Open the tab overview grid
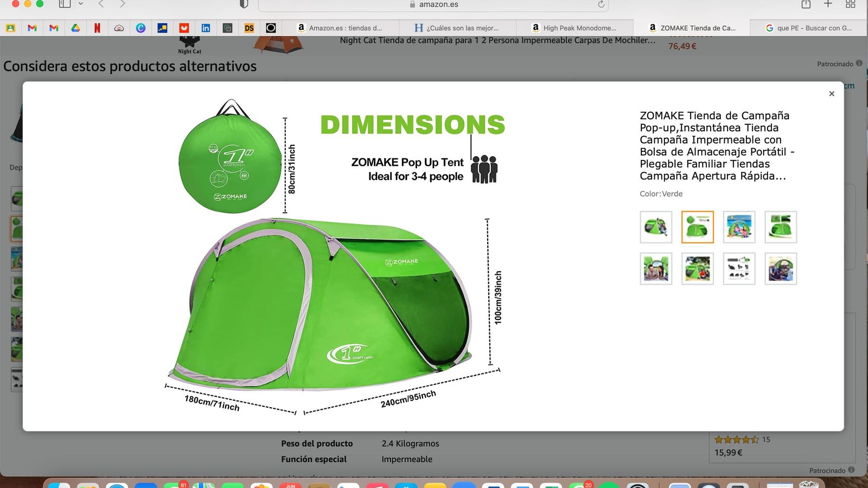 [x=851, y=4]
